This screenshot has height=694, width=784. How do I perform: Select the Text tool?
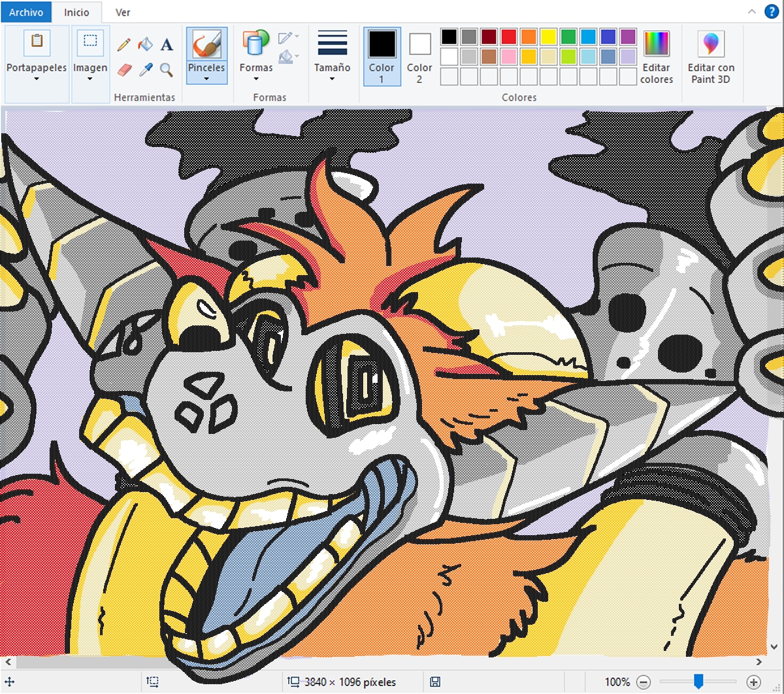tap(167, 44)
